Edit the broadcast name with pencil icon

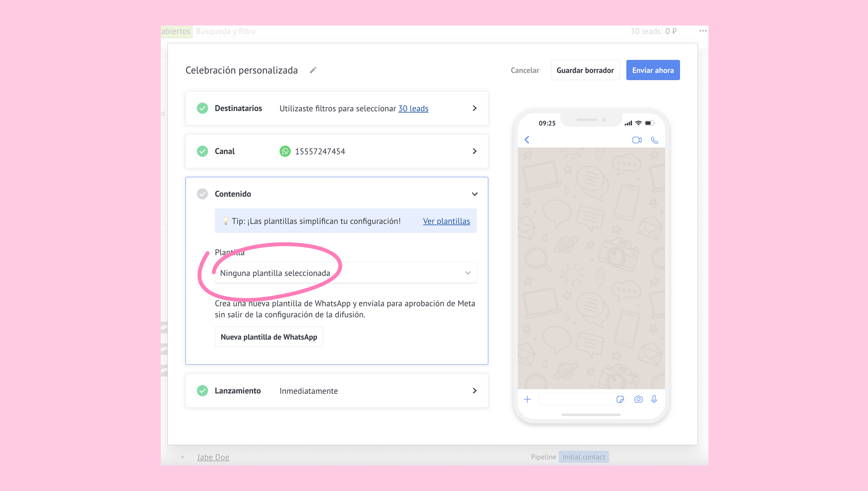point(313,70)
